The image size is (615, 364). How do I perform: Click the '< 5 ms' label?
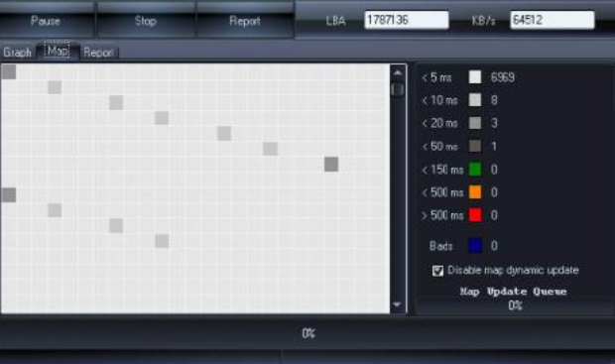[x=436, y=77]
